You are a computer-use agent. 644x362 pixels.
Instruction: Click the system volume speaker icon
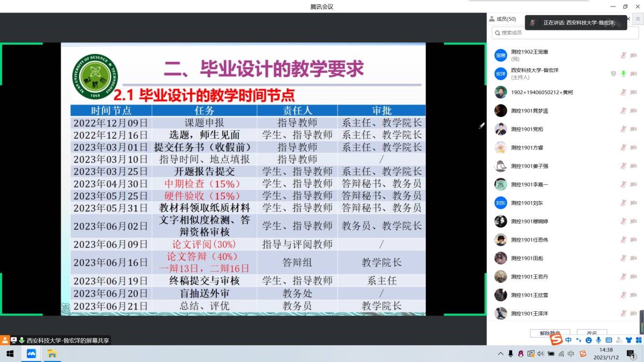click(541, 354)
